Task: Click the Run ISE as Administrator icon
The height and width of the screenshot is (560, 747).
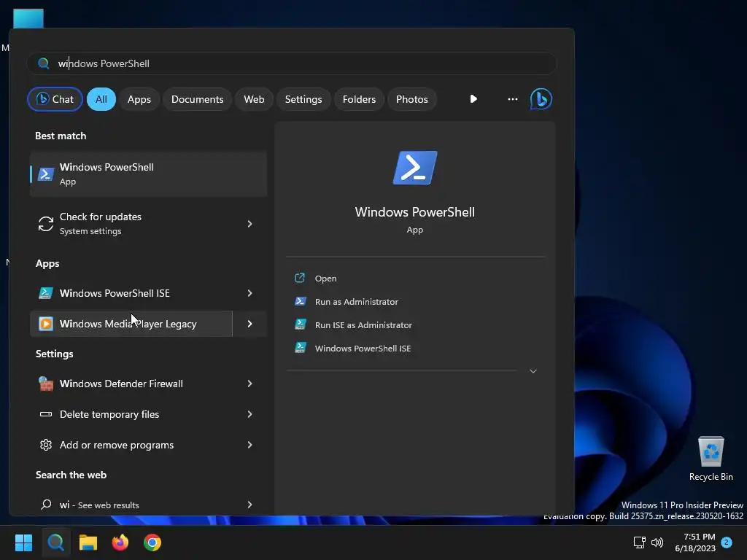Action: coord(300,324)
